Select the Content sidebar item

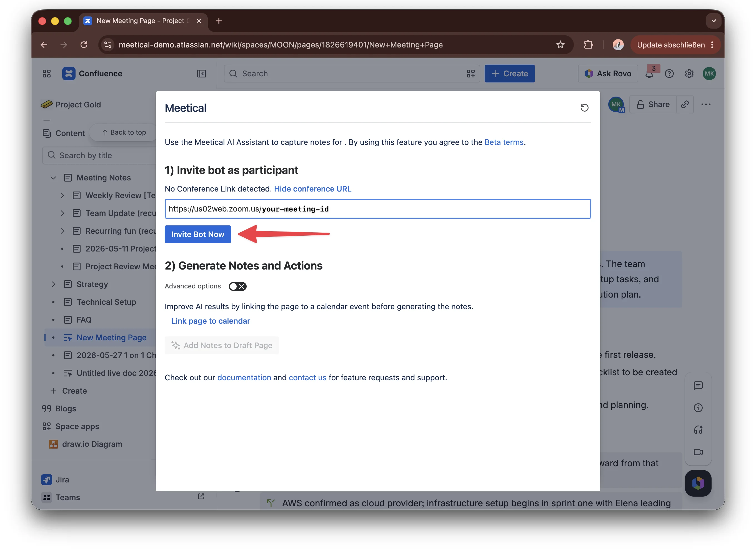click(x=63, y=133)
